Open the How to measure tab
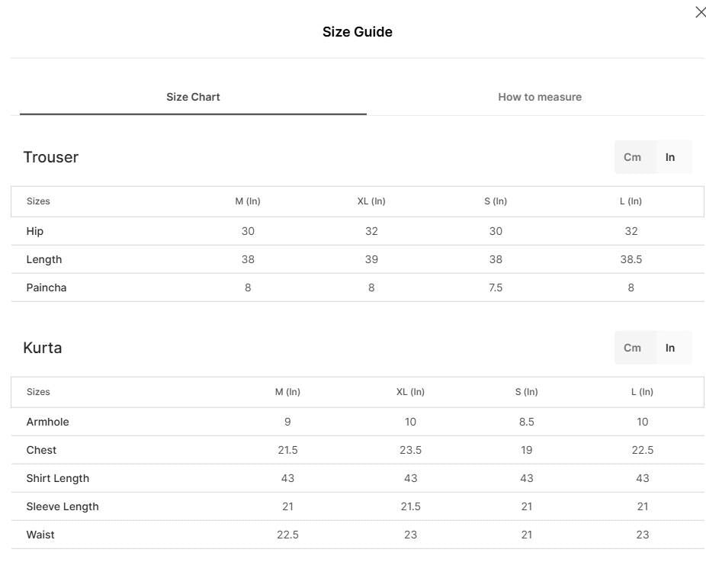This screenshot has width=706, height=588. point(540,97)
